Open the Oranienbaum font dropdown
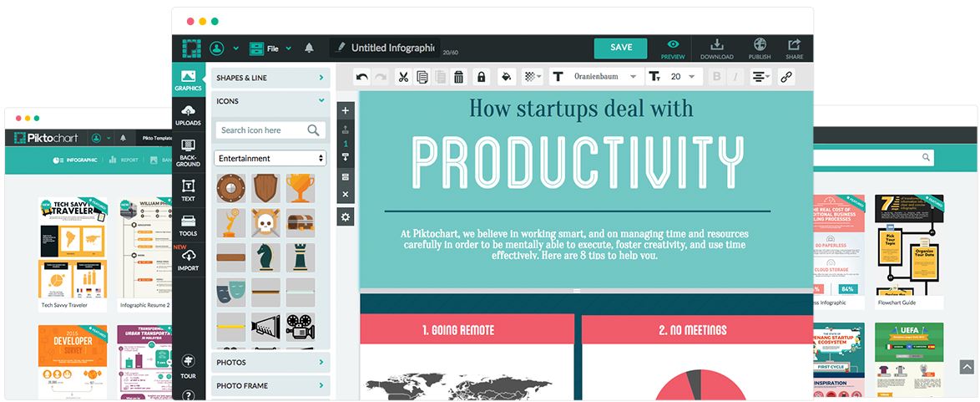 [x=604, y=77]
